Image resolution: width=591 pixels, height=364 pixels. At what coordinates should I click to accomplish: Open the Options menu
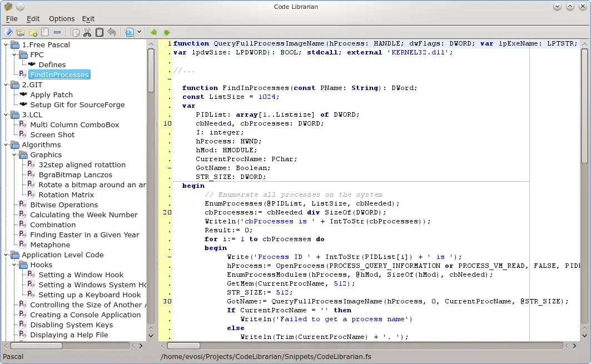pos(62,18)
